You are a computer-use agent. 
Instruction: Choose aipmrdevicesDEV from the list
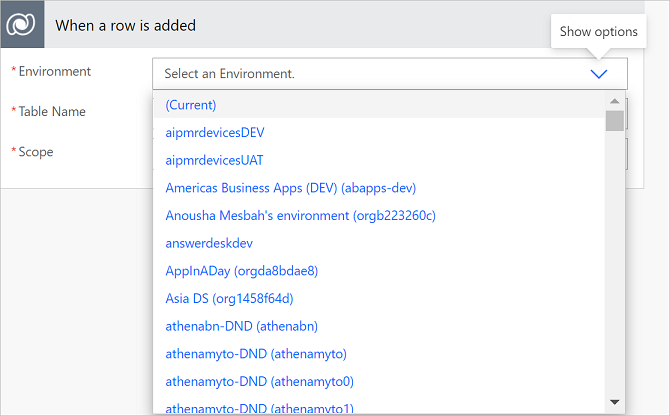[x=215, y=132]
